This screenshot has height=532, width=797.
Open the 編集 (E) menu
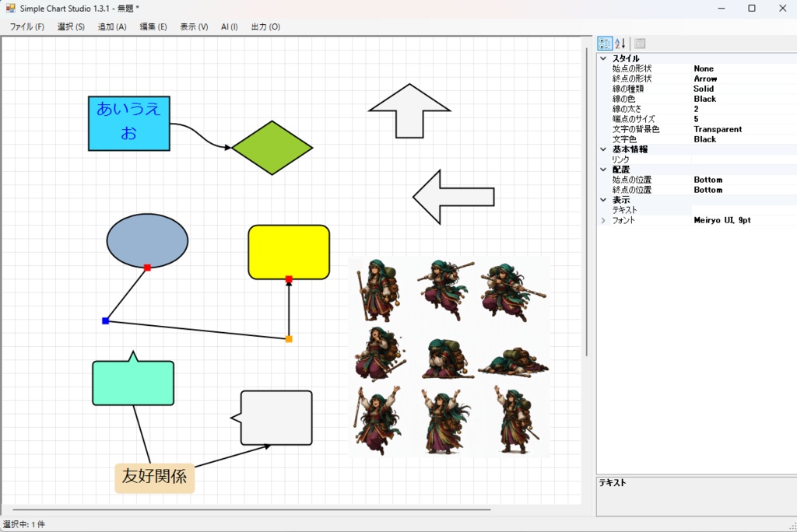pyautogui.click(x=153, y=27)
